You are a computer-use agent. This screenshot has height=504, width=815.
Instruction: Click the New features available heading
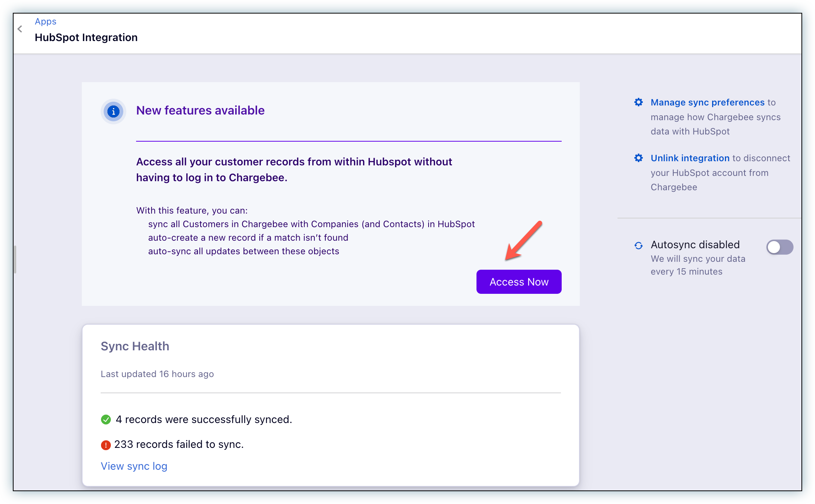(200, 110)
